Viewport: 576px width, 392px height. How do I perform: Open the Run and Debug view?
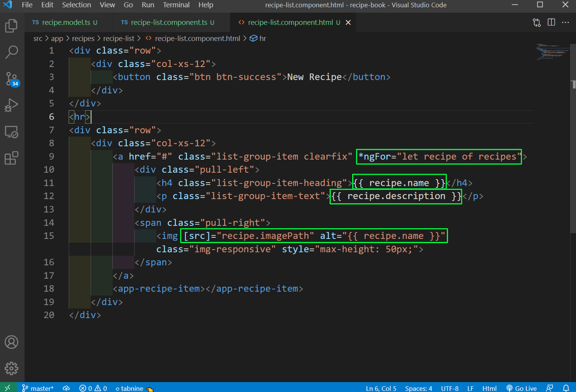[x=12, y=105]
